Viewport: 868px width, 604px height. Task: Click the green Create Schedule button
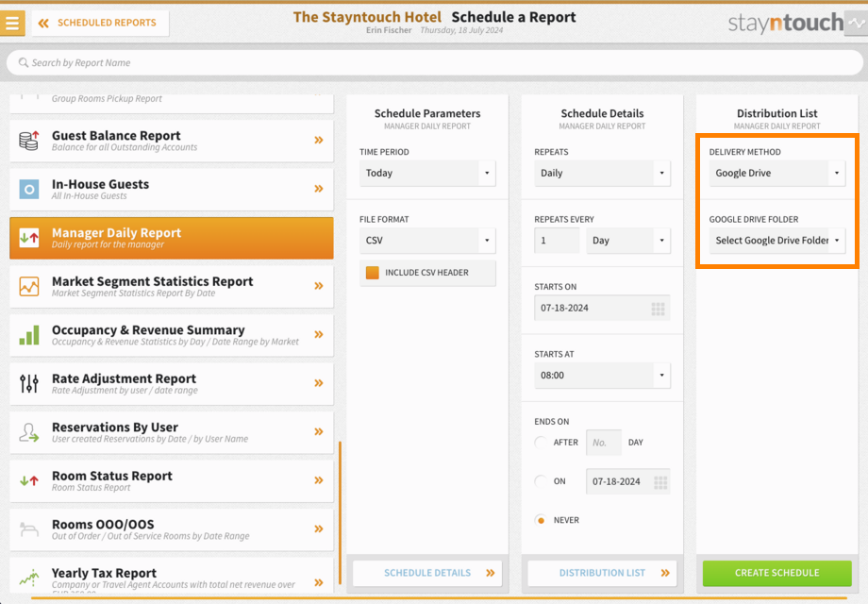pos(777,573)
